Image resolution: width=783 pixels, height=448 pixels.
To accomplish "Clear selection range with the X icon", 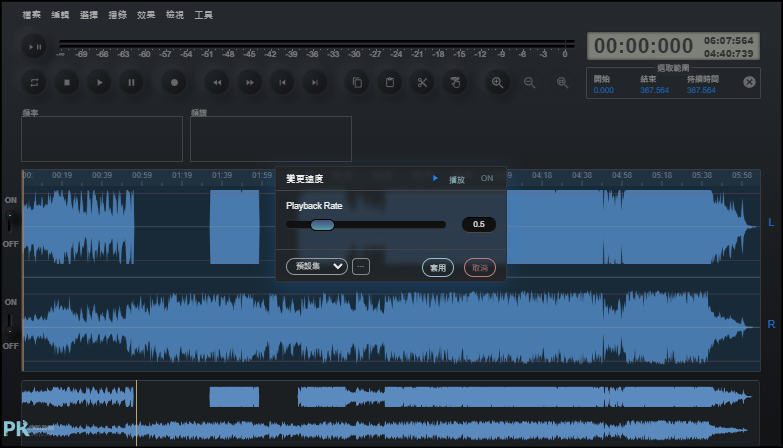I will (x=749, y=82).
